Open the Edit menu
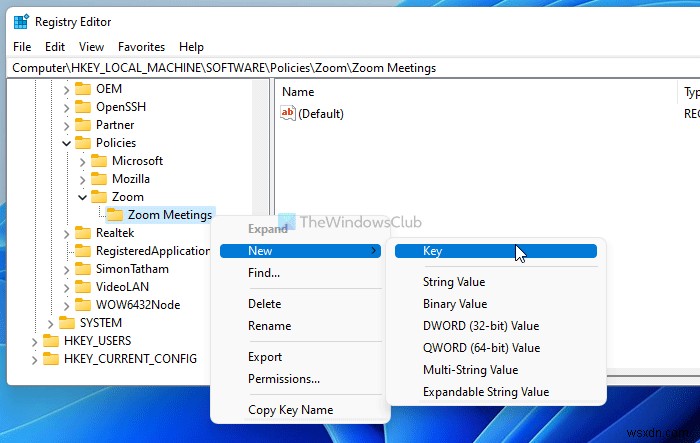The width and height of the screenshot is (700, 443). [x=55, y=47]
